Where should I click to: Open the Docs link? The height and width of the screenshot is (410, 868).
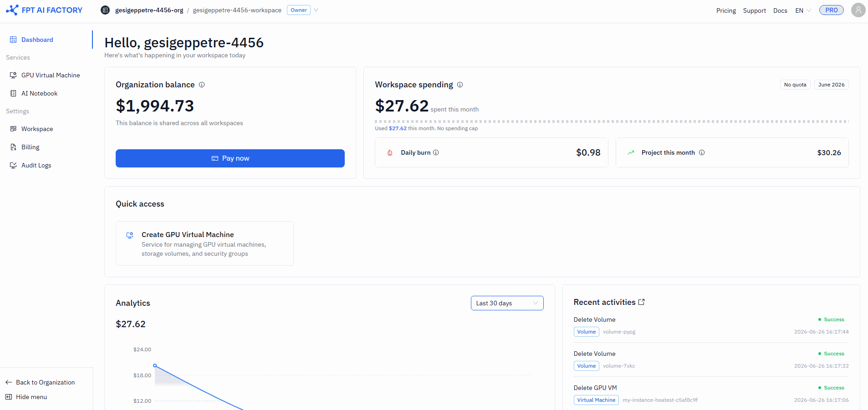tap(780, 10)
